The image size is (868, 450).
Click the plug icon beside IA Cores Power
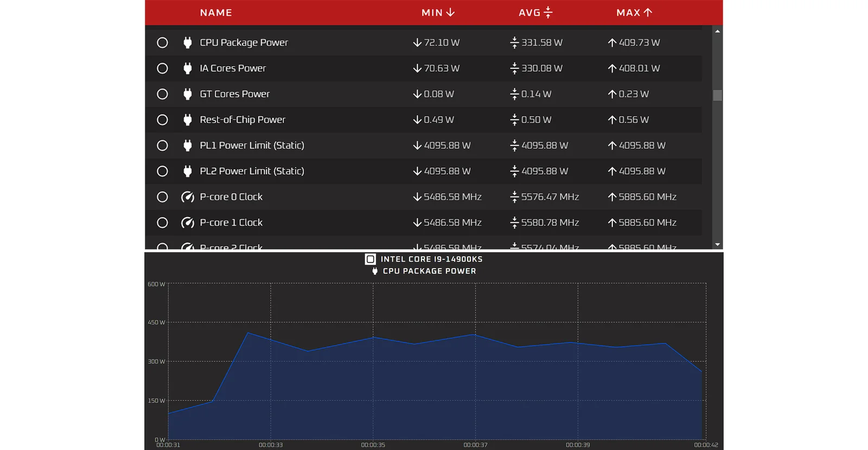188,68
